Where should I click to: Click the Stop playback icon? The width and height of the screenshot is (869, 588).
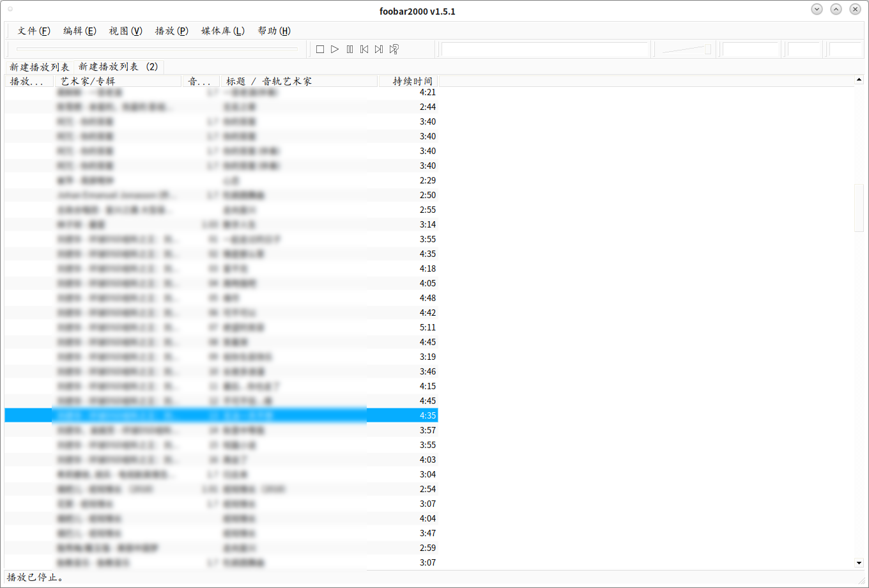click(x=319, y=49)
